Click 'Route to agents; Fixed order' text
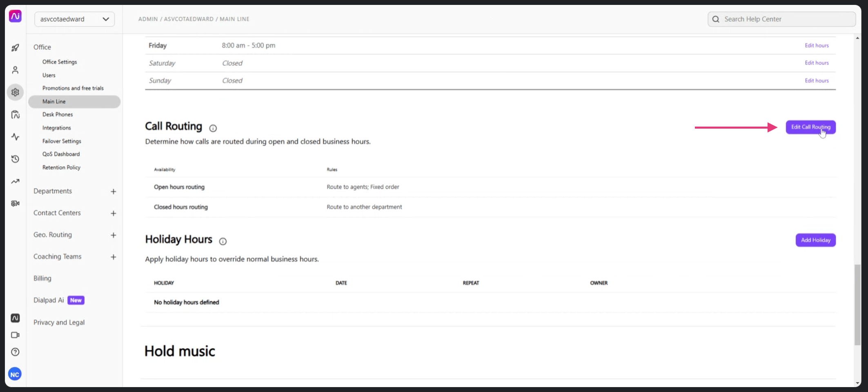Image resolution: width=868 pixels, height=392 pixels. pyautogui.click(x=363, y=187)
